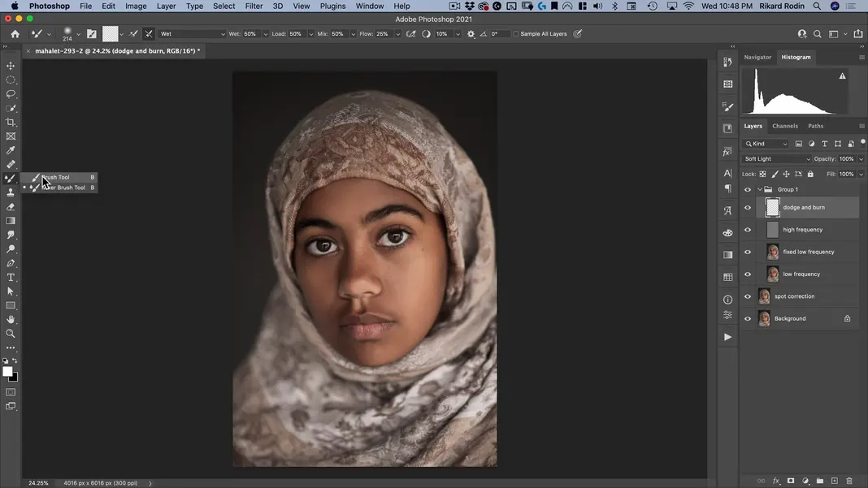Viewport: 868px width, 488px height.
Task: Swap foreground and background colors
Action: point(15,361)
